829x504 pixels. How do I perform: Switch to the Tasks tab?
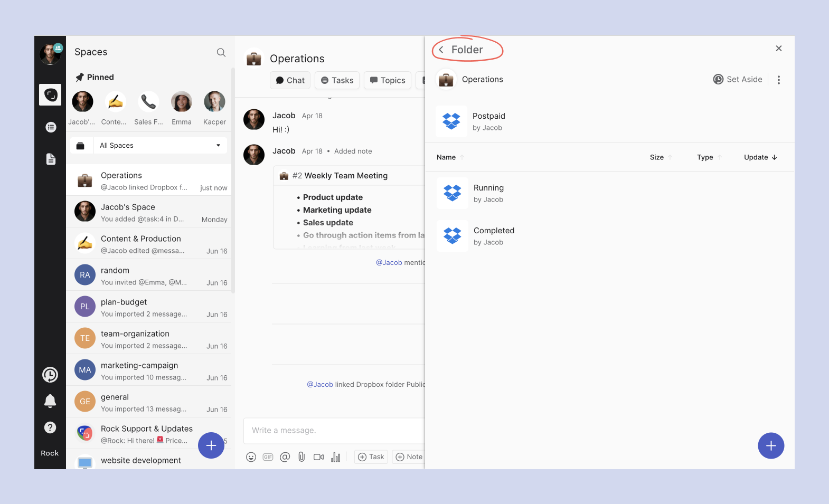click(x=337, y=80)
